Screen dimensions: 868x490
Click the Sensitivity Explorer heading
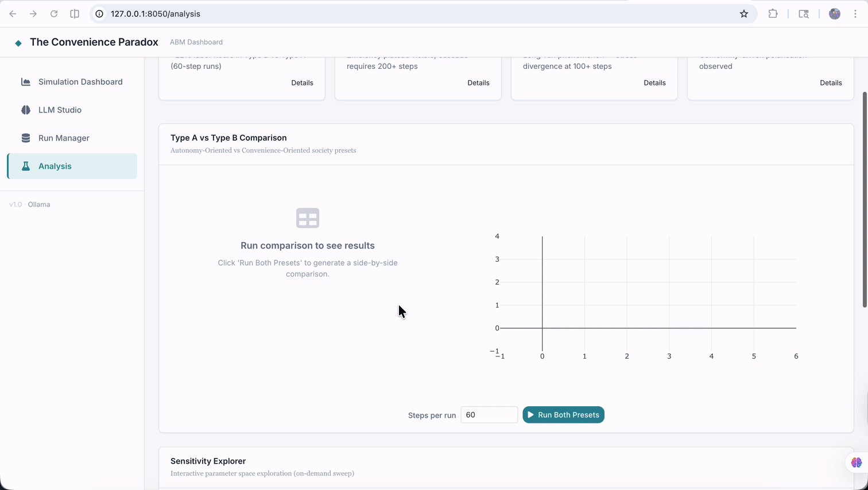[x=208, y=461]
